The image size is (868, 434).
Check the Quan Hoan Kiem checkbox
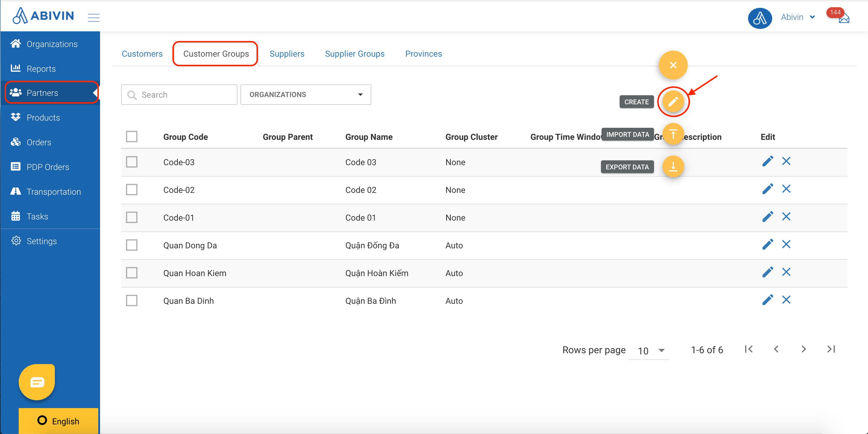pos(131,272)
